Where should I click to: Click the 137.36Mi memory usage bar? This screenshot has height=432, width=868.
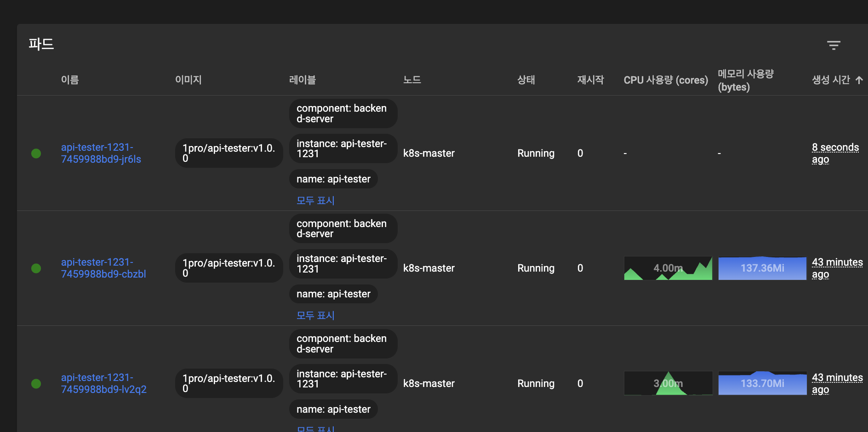(762, 268)
